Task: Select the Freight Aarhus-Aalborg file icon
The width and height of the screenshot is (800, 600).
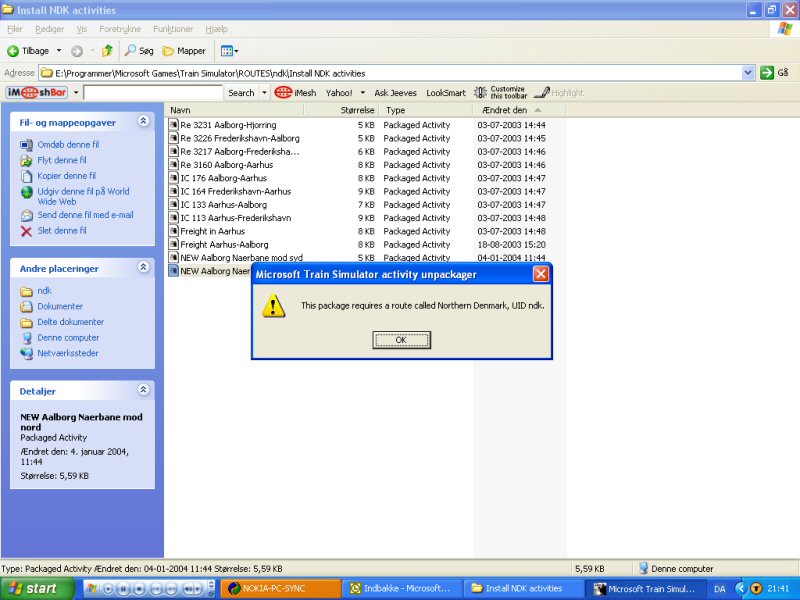Action: 173,244
